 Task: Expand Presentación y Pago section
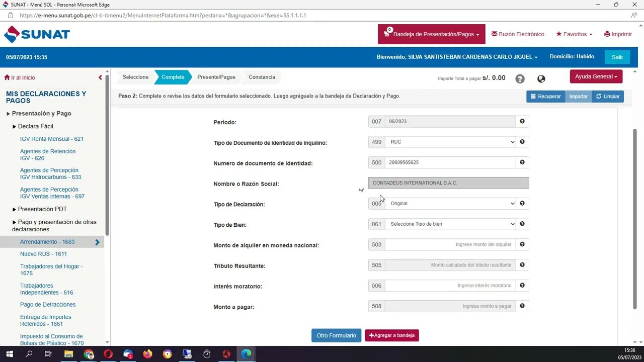pos(39,114)
